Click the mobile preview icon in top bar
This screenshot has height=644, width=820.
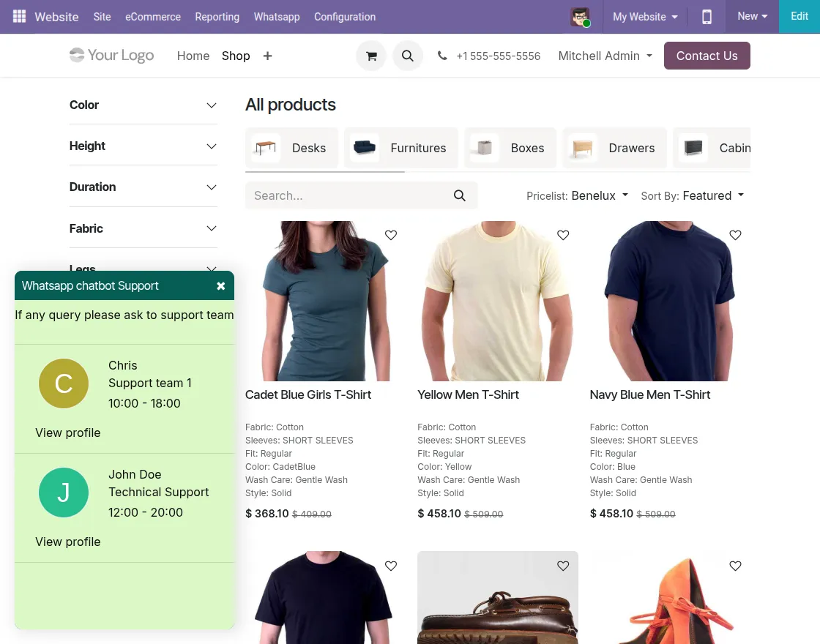tap(707, 16)
